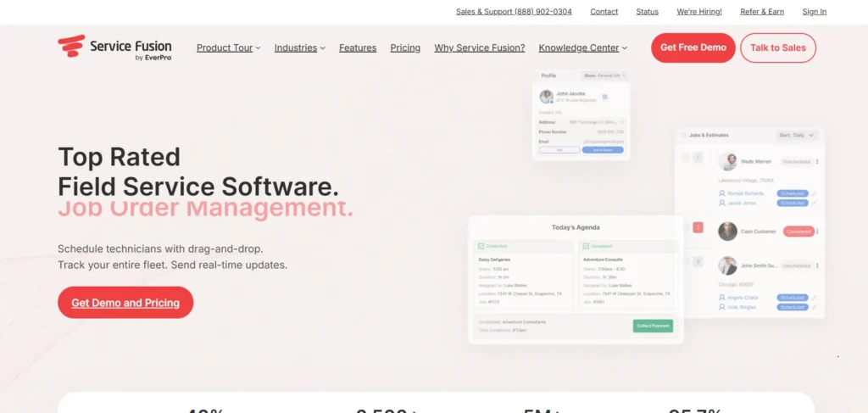868x413 pixels.
Task: Toggle Completed checkbox on Daisy Deliveries card
Action: point(481,247)
